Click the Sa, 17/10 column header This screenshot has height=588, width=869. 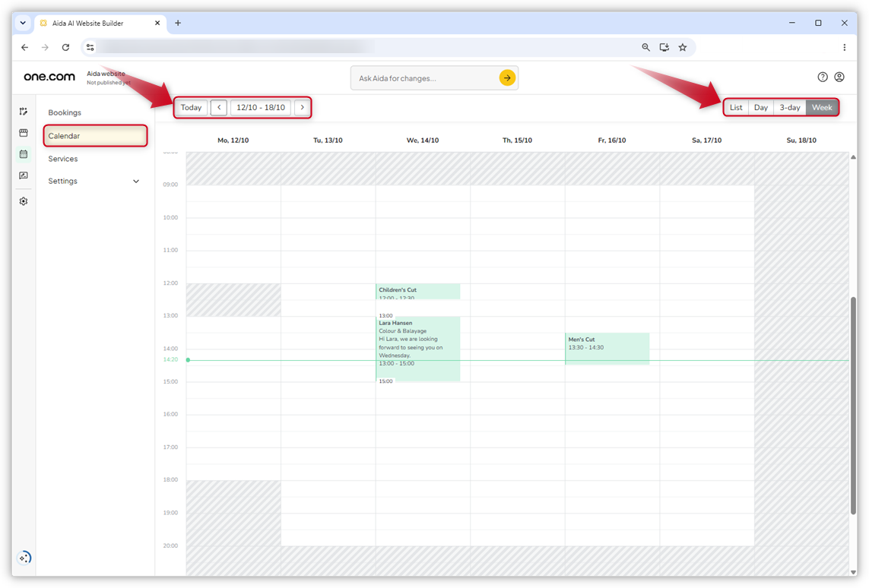pyautogui.click(x=706, y=140)
